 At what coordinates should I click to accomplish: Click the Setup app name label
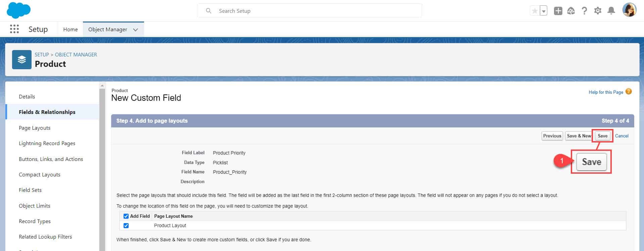click(38, 29)
